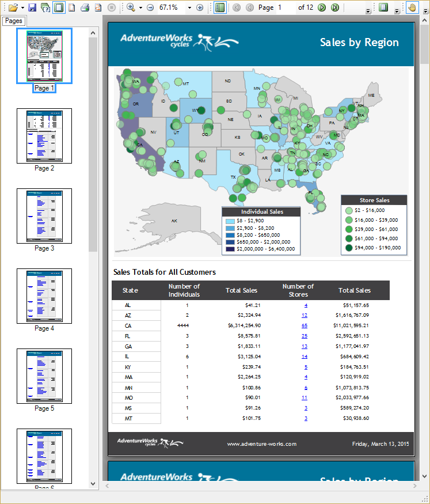Viewport: 430px width, 504px height.
Task: Open the AZ stores link showing 12
Action: [x=305, y=315]
